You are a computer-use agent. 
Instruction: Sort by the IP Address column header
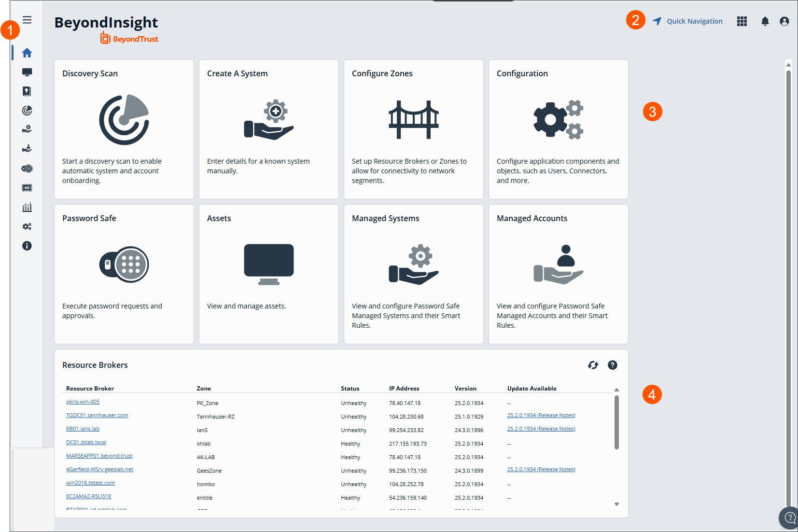pyautogui.click(x=404, y=388)
